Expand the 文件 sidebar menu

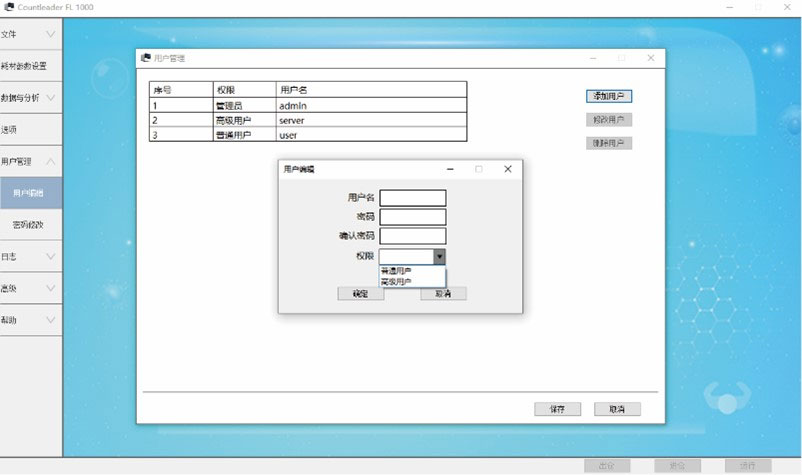pyautogui.click(x=30, y=34)
